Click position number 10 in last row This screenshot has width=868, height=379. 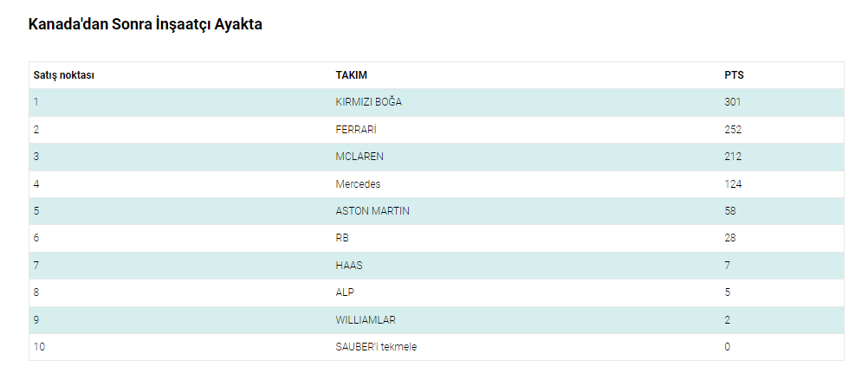click(39, 347)
